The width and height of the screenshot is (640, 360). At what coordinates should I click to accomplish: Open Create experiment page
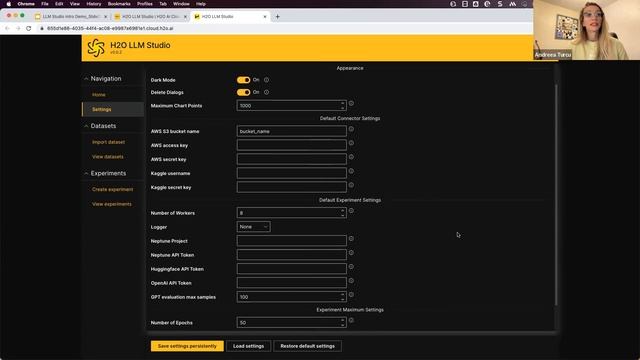click(113, 189)
